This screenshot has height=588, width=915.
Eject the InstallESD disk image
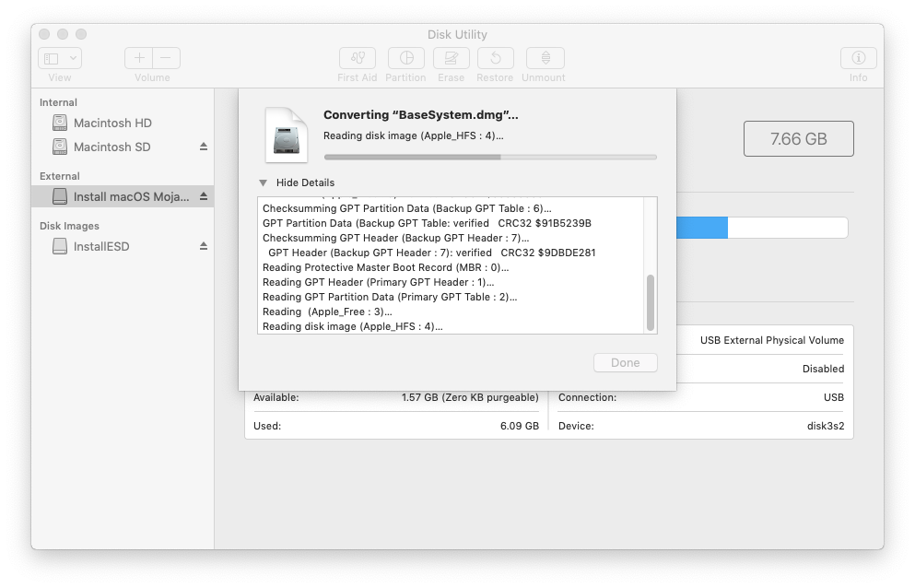pyautogui.click(x=204, y=246)
